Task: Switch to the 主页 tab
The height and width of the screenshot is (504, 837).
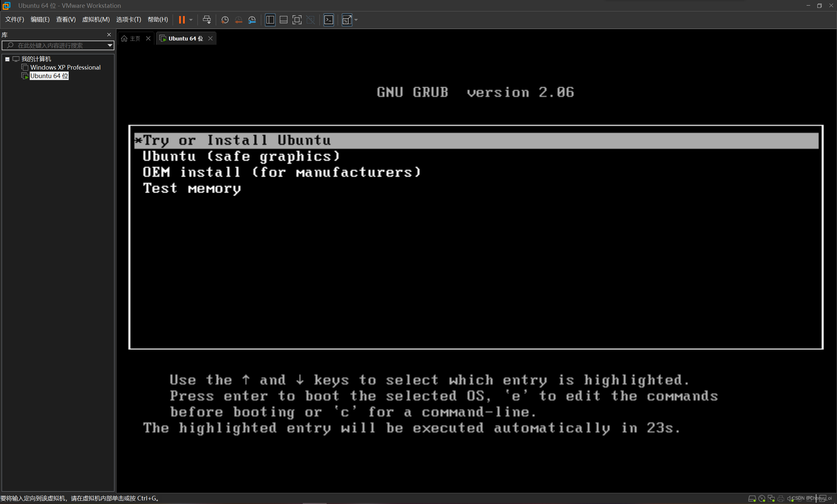Action: 132,38
